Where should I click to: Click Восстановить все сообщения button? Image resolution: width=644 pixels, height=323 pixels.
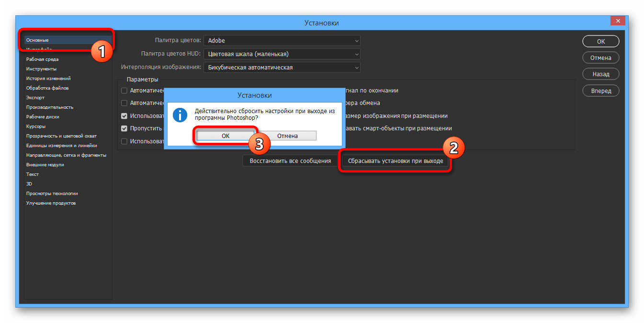(290, 161)
